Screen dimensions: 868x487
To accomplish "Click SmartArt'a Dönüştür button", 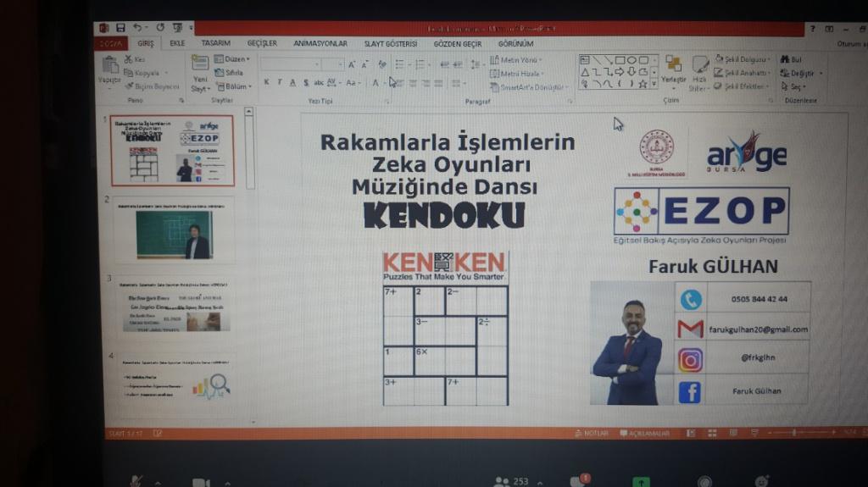I will click(529, 87).
